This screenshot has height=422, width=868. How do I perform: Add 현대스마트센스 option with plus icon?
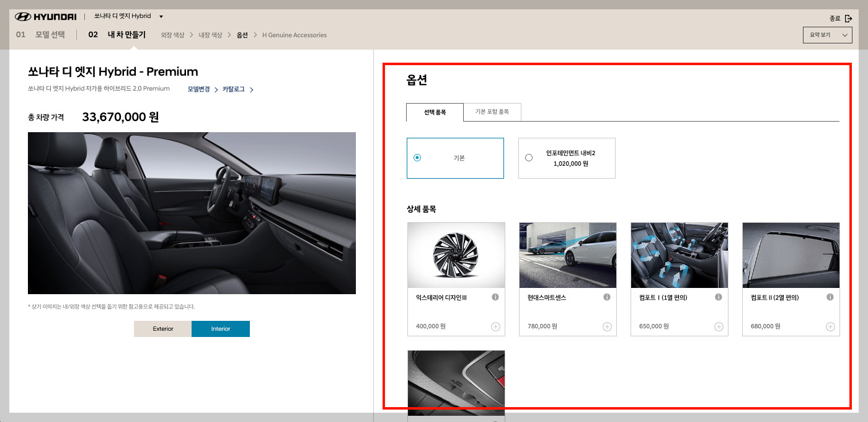(607, 326)
